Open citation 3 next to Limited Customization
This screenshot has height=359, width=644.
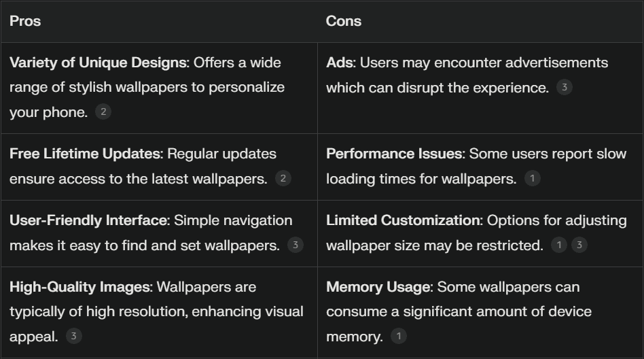pos(579,245)
